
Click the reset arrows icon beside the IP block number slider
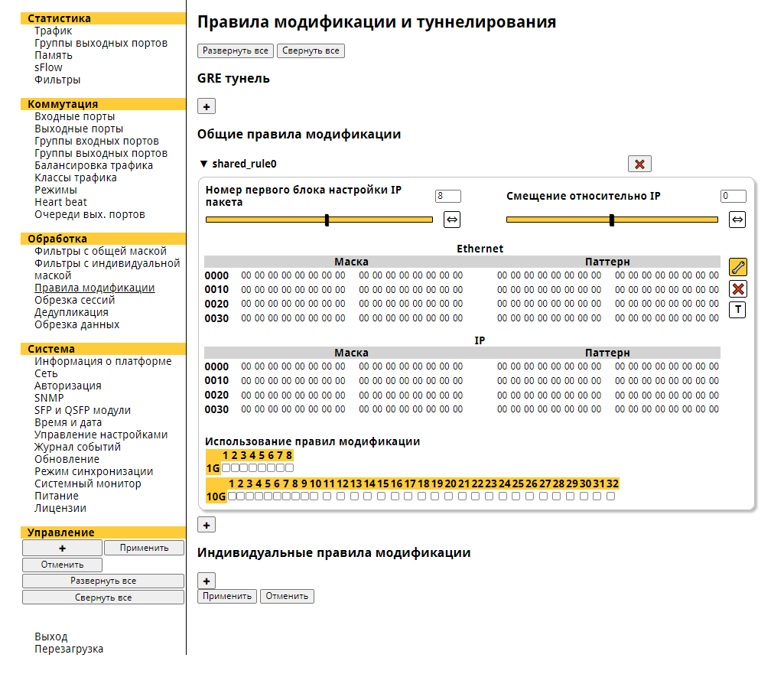(452, 220)
